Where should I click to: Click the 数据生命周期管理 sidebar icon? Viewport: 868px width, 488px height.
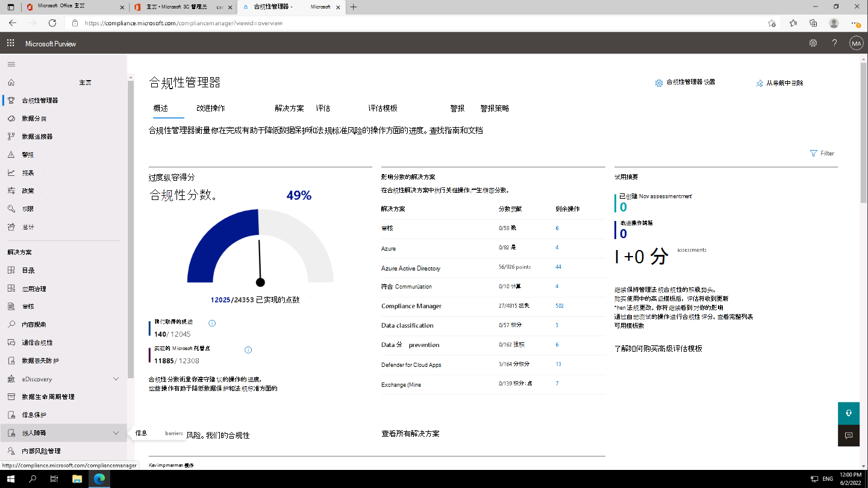click(11, 396)
